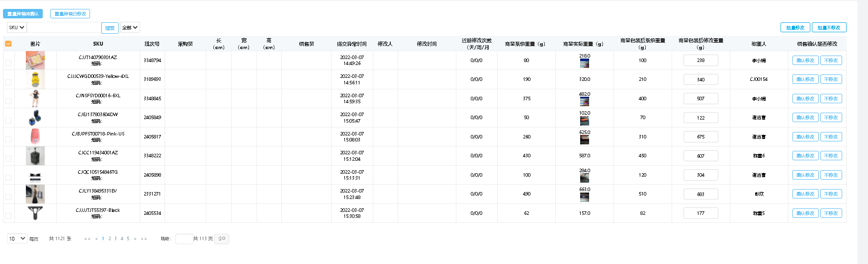The image size is (868, 264).
Task: Open weight photo thumbnail under 218.0
Action: 585,63
